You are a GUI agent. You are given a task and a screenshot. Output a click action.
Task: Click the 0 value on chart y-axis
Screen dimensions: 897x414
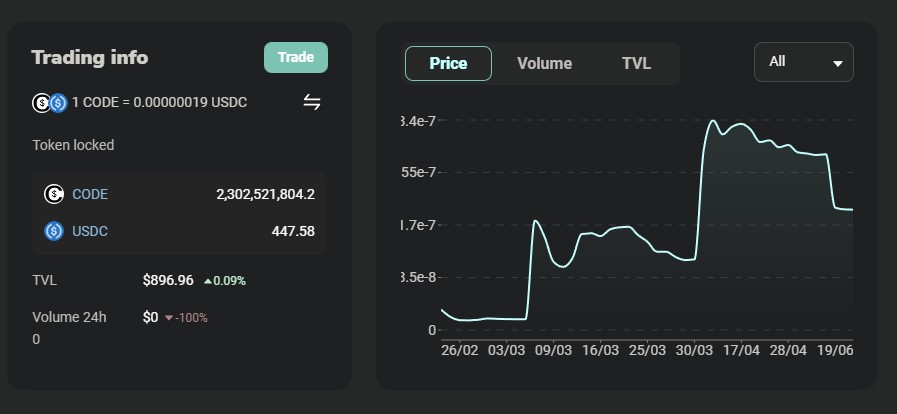(x=432, y=330)
